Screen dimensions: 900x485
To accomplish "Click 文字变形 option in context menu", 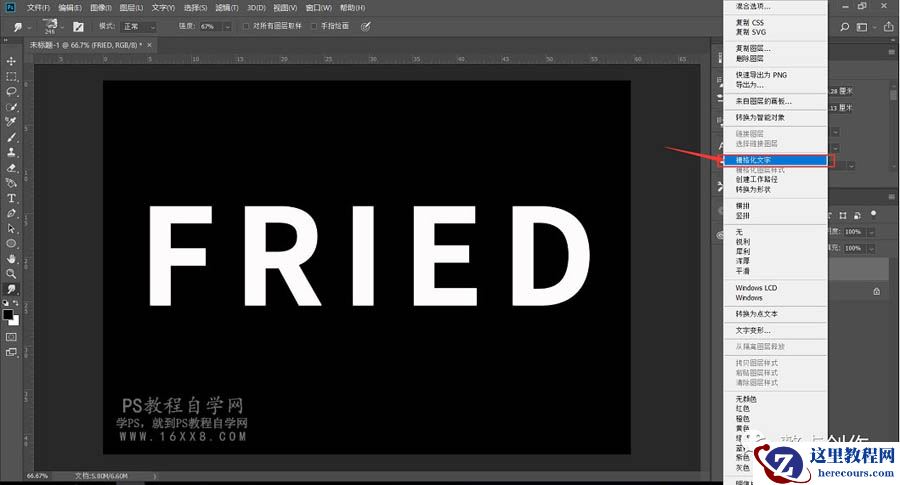I will pos(753,330).
